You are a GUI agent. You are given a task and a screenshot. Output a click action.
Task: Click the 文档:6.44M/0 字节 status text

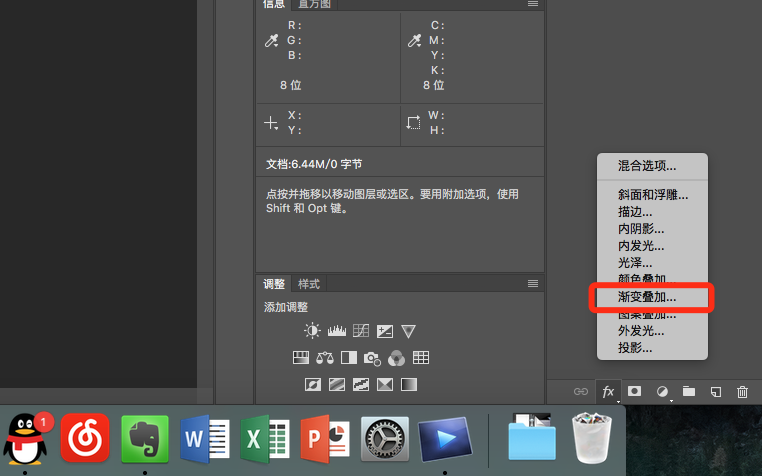(x=314, y=164)
